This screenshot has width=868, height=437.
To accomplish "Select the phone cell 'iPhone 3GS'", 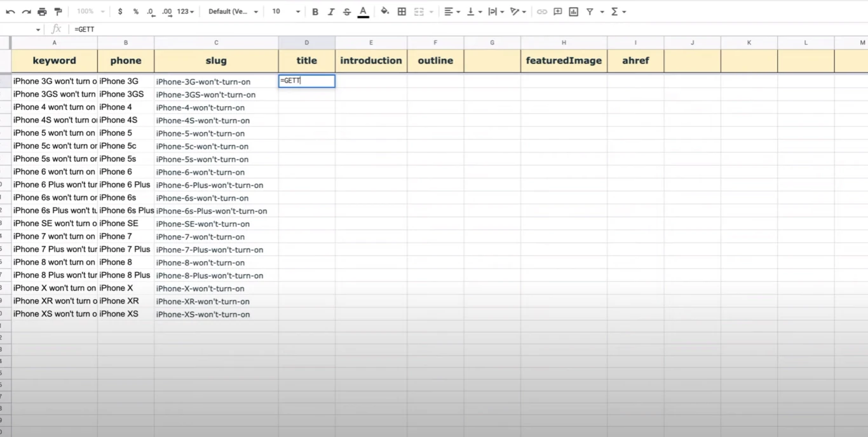I will 126,94.
